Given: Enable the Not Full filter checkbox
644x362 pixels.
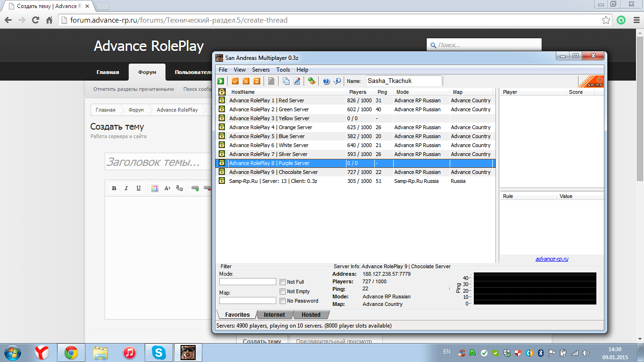Looking at the screenshot, I should click(283, 282).
